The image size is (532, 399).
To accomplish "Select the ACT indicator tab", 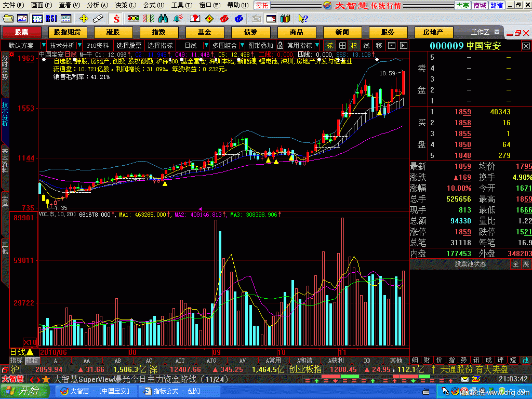I will point(180,361).
